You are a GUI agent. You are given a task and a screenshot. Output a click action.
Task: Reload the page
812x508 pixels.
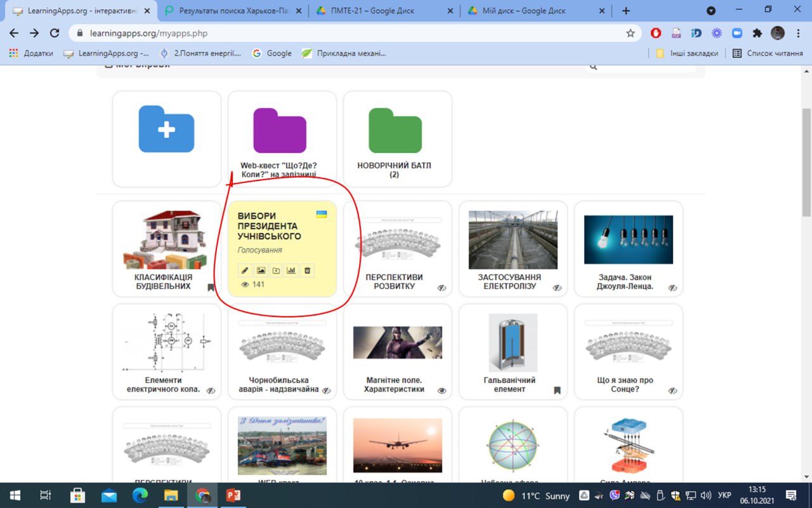point(55,33)
